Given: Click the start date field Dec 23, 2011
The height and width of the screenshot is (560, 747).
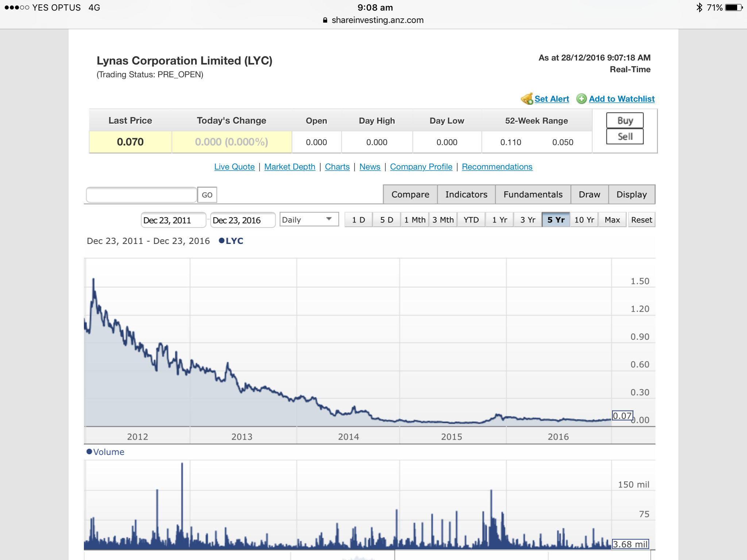Looking at the screenshot, I should coord(174,220).
